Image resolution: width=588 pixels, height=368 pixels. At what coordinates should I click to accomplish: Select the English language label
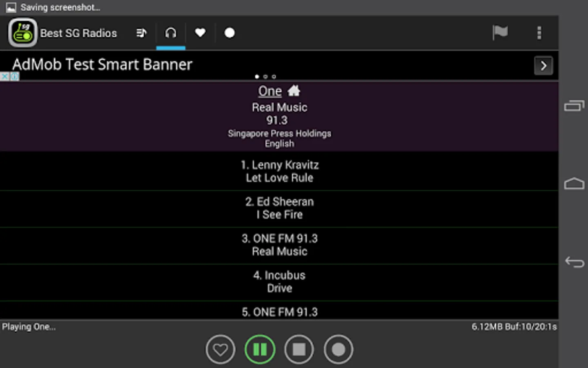click(x=279, y=144)
